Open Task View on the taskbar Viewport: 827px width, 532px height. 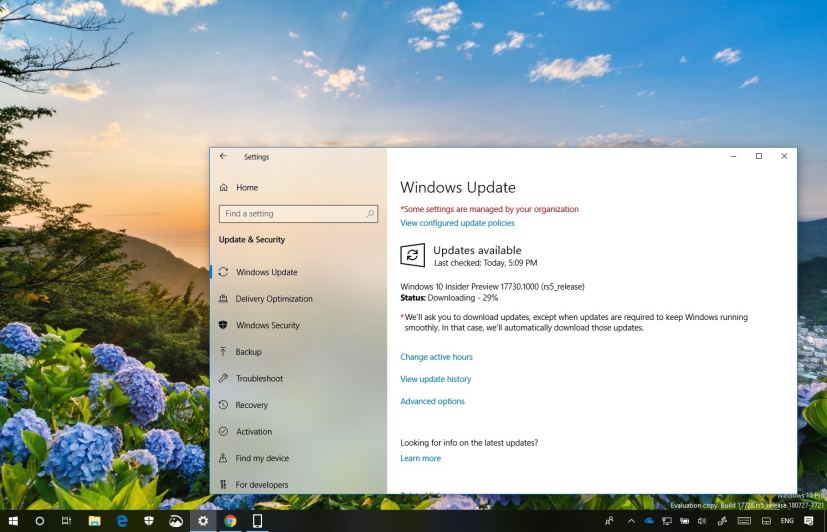[66, 521]
